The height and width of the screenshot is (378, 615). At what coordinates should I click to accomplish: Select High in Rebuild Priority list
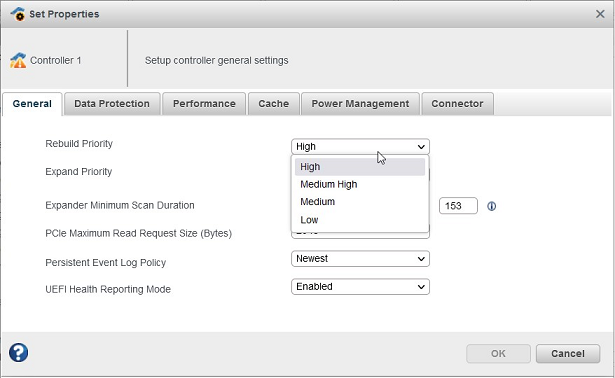360,167
